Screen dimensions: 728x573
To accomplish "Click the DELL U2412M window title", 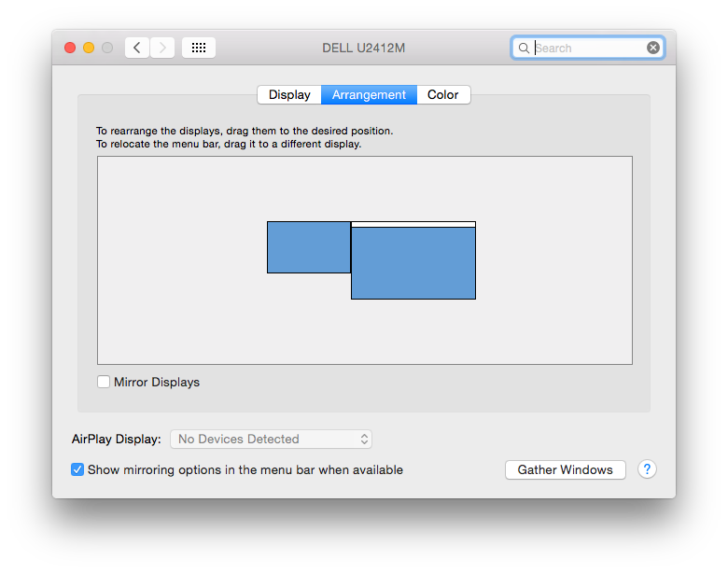I will (x=364, y=48).
